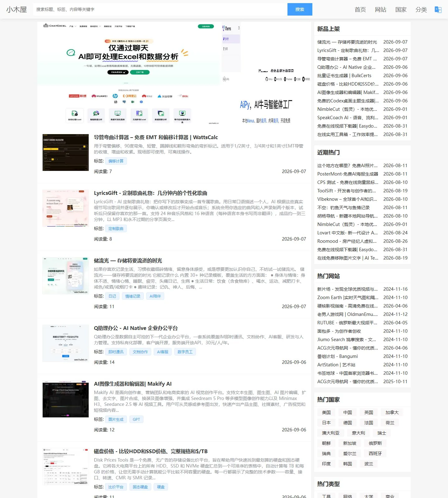Open PosterMont-免费AI海报生成器 in 近期热门
The width and height of the screenshot is (448, 498).
click(348, 174)
